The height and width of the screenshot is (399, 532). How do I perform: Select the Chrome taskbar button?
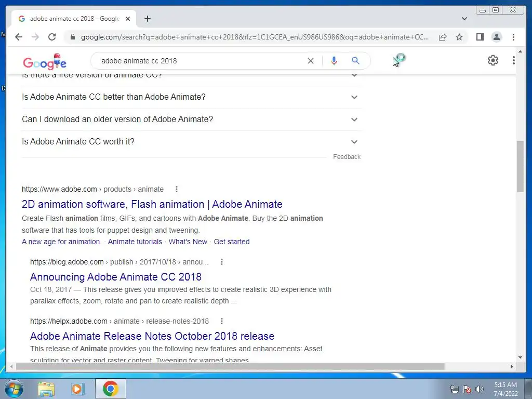(x=111, y=389)
